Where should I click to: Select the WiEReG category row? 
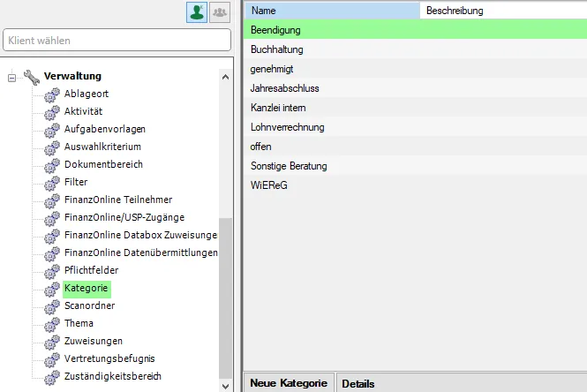coord(415,185)
